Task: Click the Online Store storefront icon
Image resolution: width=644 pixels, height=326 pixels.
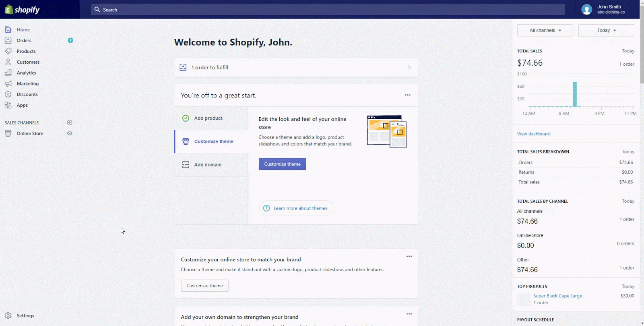Action: [8, 133]
